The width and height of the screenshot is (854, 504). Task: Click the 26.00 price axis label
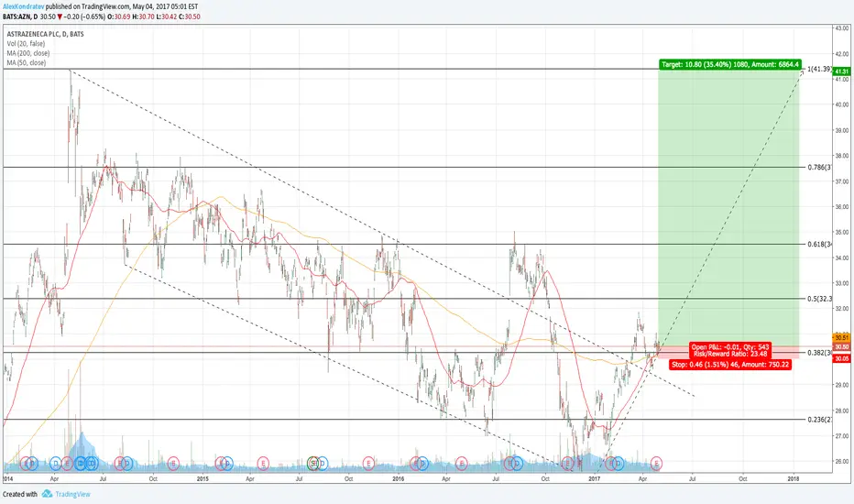tap(841, 462)
